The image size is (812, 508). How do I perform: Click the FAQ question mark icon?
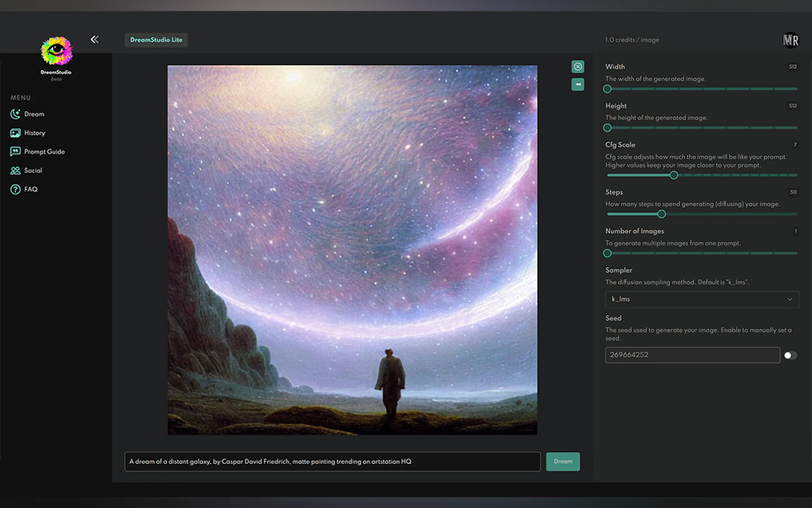pos(15,189)
